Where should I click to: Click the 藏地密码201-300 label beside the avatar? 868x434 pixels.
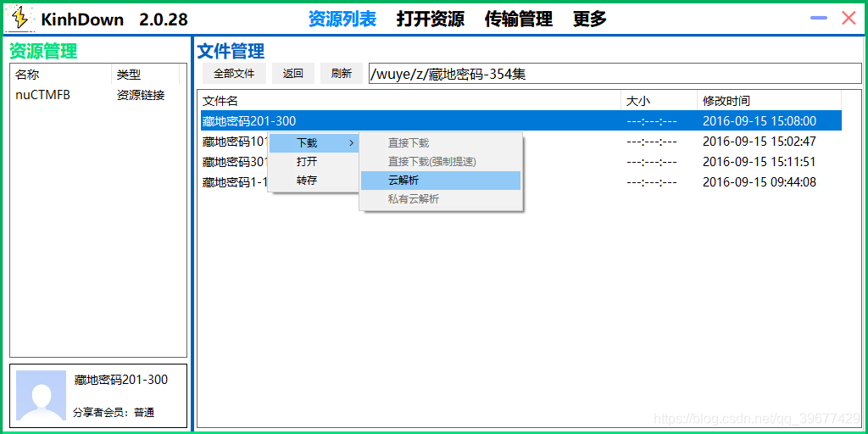(120, 380)
